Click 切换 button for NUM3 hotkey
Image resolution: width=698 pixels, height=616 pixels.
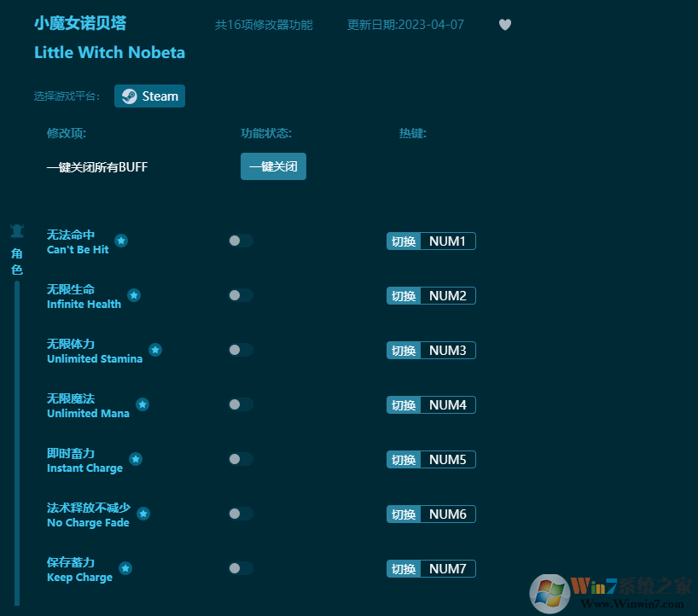[404, 351]
